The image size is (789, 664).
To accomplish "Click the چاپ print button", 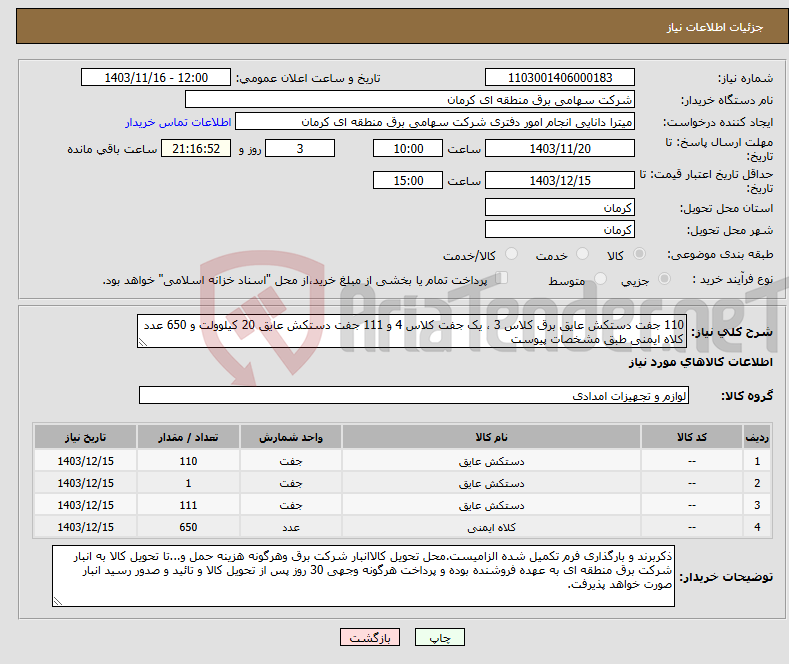I will (x=440, y=637).
